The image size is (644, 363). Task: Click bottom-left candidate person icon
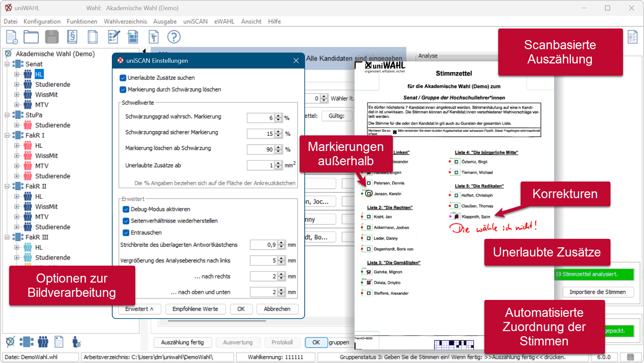[76, 342]
